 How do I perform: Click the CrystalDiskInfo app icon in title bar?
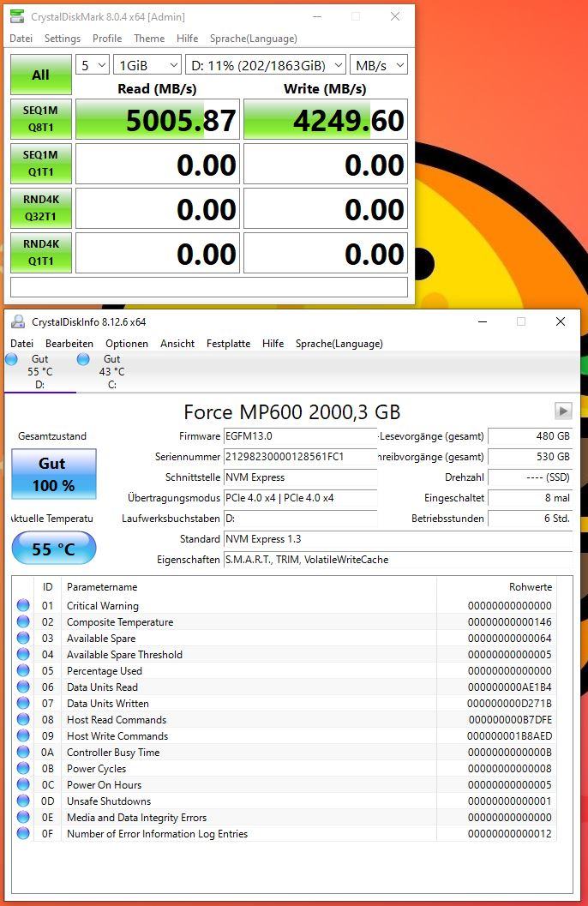(19, 321)
